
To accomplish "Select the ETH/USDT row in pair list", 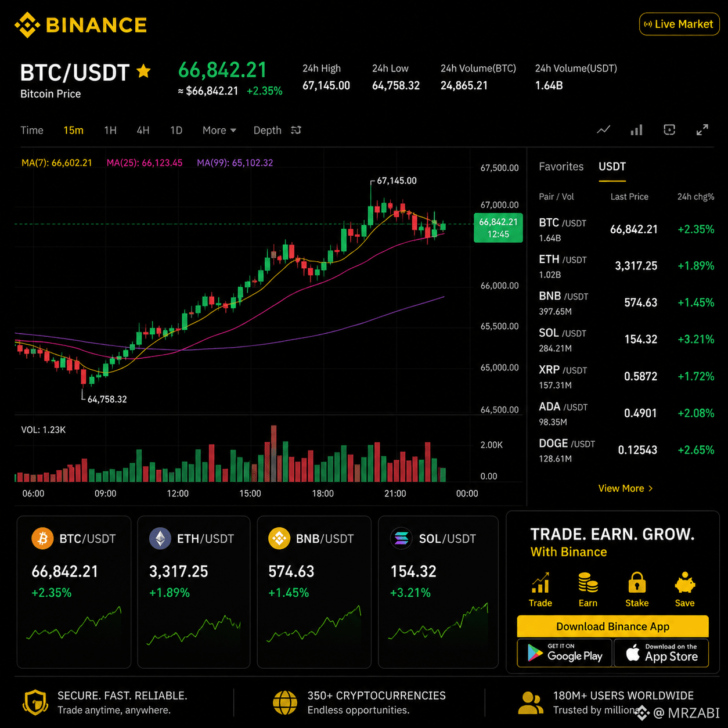I will tap(626, 266).
